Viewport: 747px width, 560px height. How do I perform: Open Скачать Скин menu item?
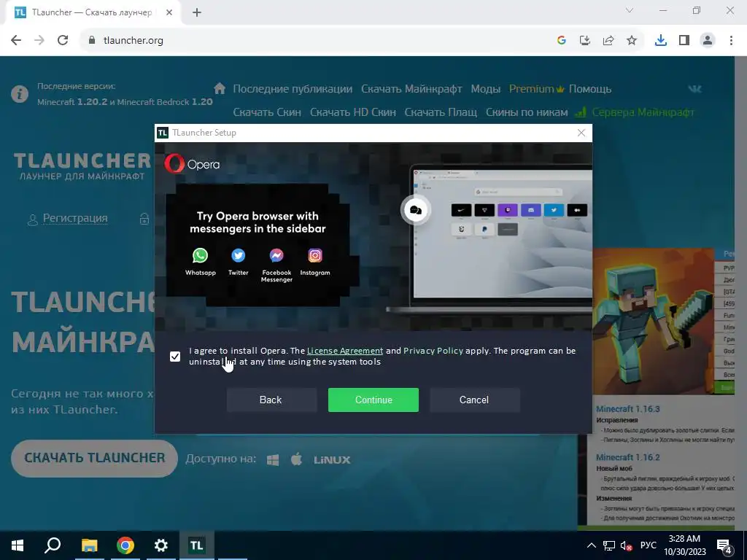(x=267, y=112)
